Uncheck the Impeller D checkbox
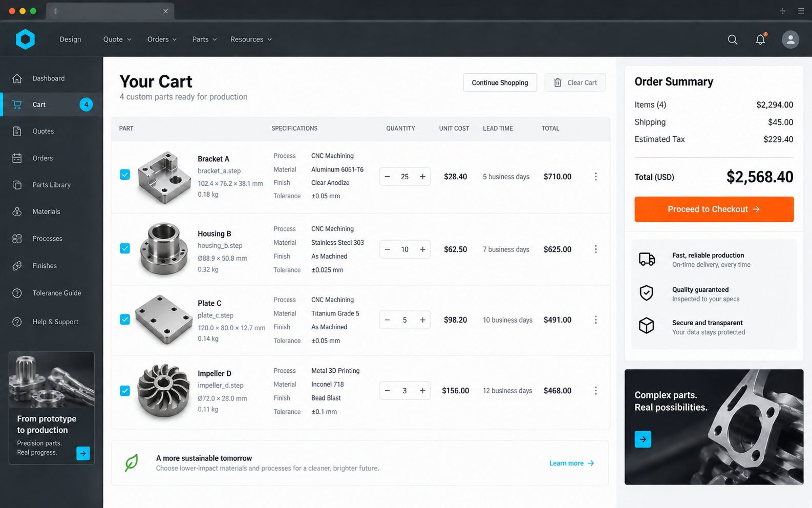The image size is (812, 508). click(x=125, y=391)
